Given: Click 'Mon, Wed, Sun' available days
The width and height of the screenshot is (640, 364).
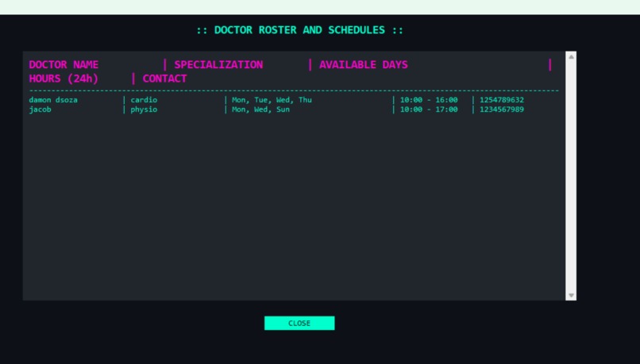Looking at the screenshot, I should (x=260, y=109).
